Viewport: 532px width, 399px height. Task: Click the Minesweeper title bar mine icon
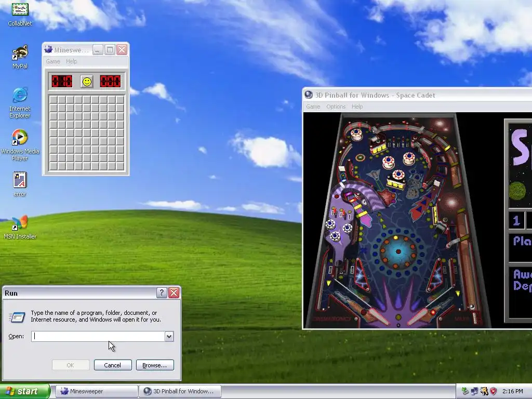pyautogui.click(x=48, y=50)
